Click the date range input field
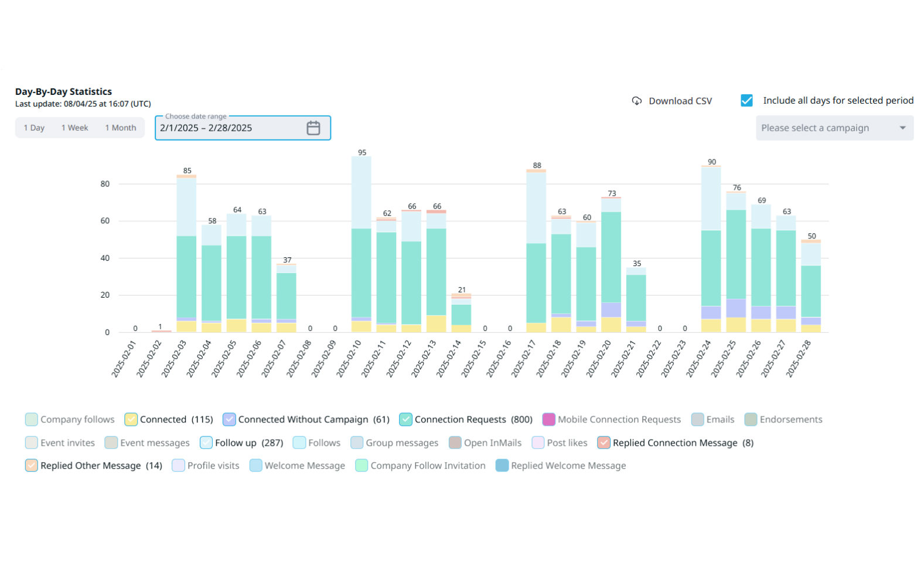 [x=229, y=128]
